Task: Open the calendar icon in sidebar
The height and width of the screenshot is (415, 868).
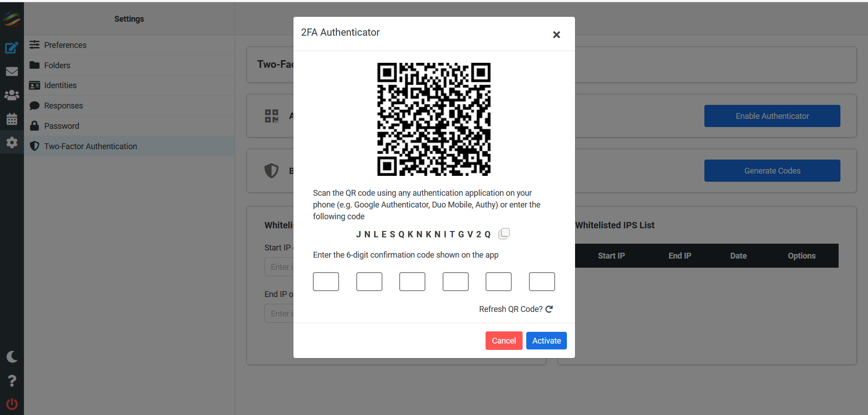Action: (x=12, y=119)
